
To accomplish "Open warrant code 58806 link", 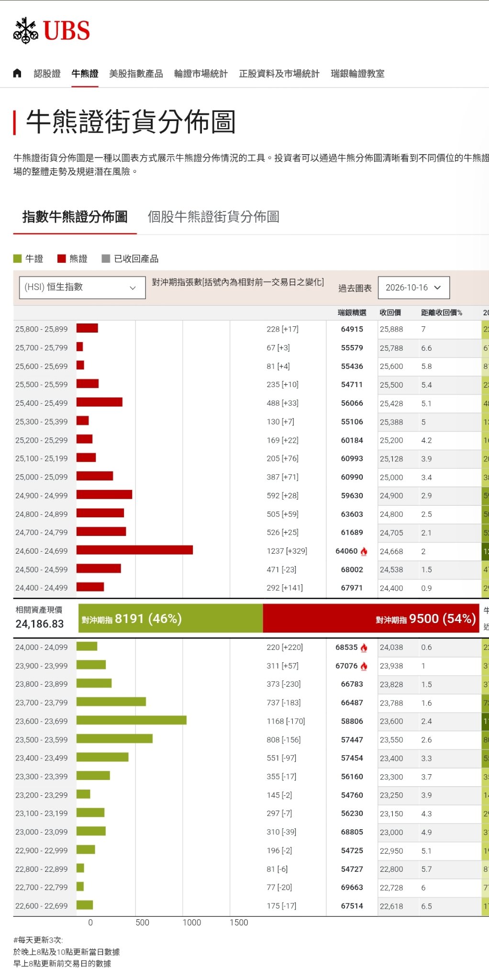I will (352, 721).
